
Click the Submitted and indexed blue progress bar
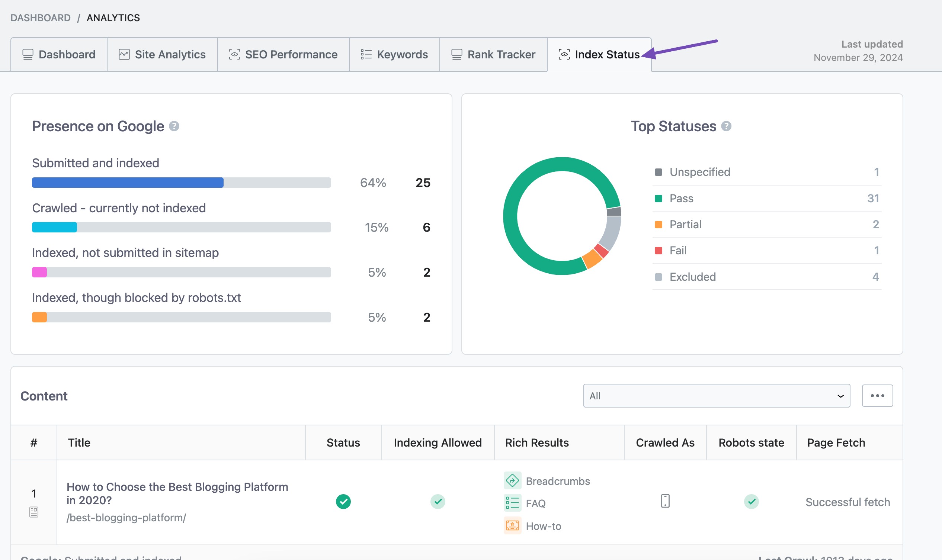click(x=128, y=183)
